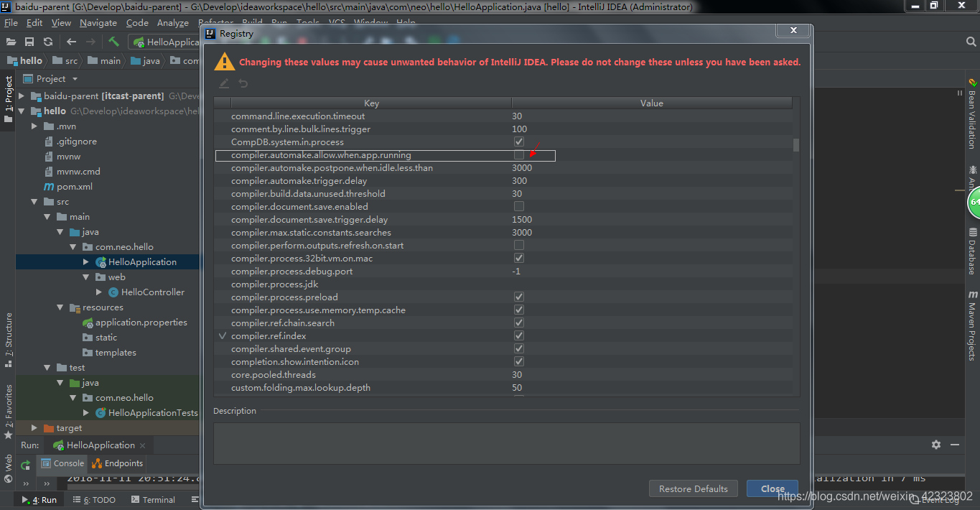Click the main breadcrumb folder
This screenshot has height=510, width=980.
(104, 61)
